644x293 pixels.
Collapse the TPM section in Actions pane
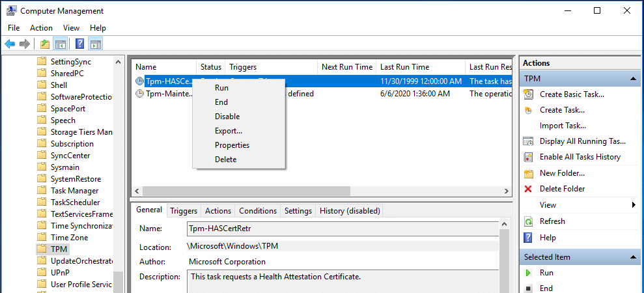pos(632,79)
